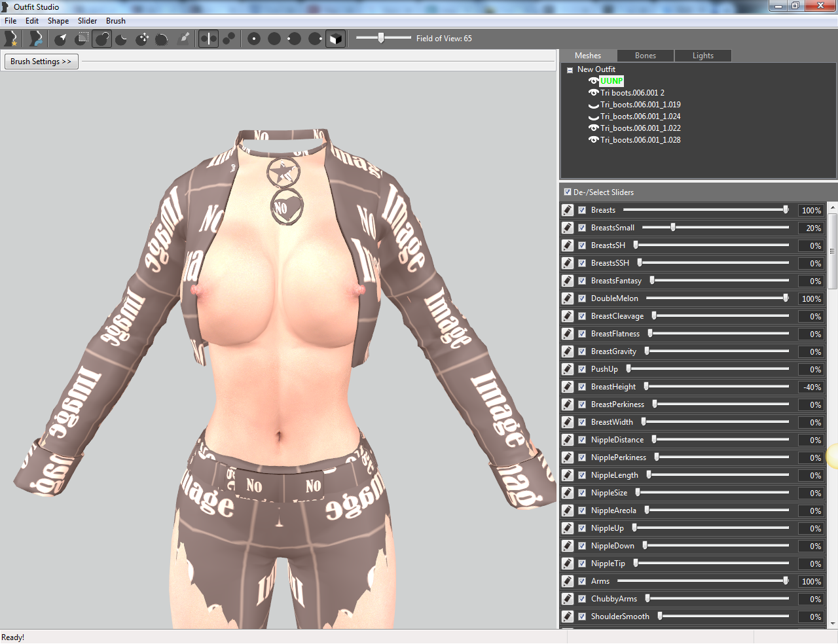Viewport: 838px width, 644px height.
Task: Select Tri_boots.006.001_1.028 mesh name
Action: [640, 140]
